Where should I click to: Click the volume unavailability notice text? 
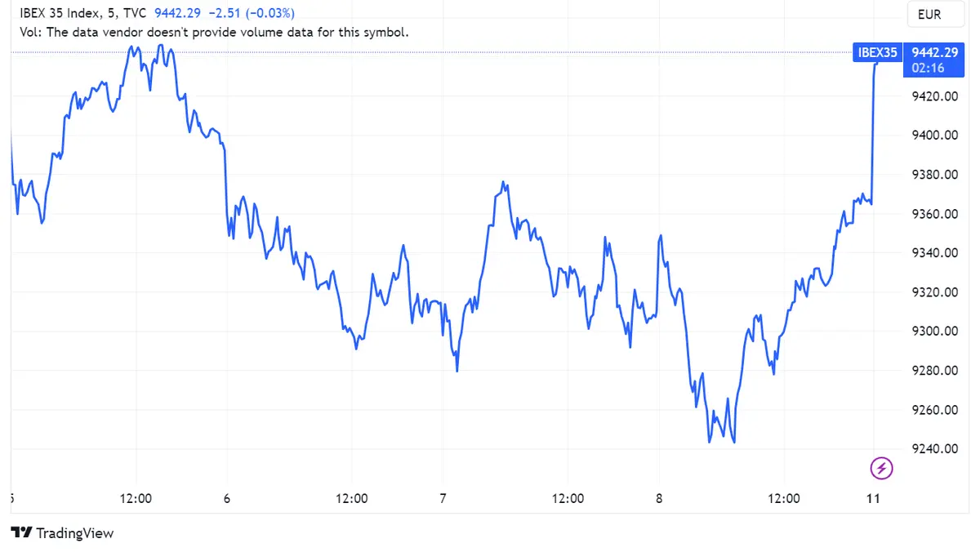pyautogui.click(x=213, y=32)
